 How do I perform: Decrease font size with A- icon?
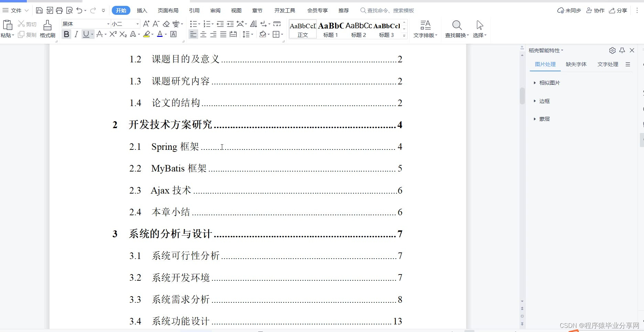coord(156,24)
